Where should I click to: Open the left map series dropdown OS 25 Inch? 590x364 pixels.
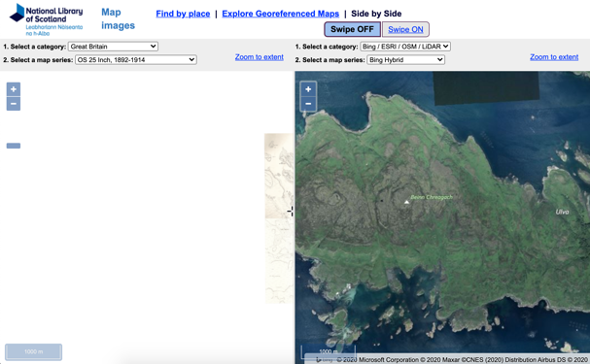(136, 60)
